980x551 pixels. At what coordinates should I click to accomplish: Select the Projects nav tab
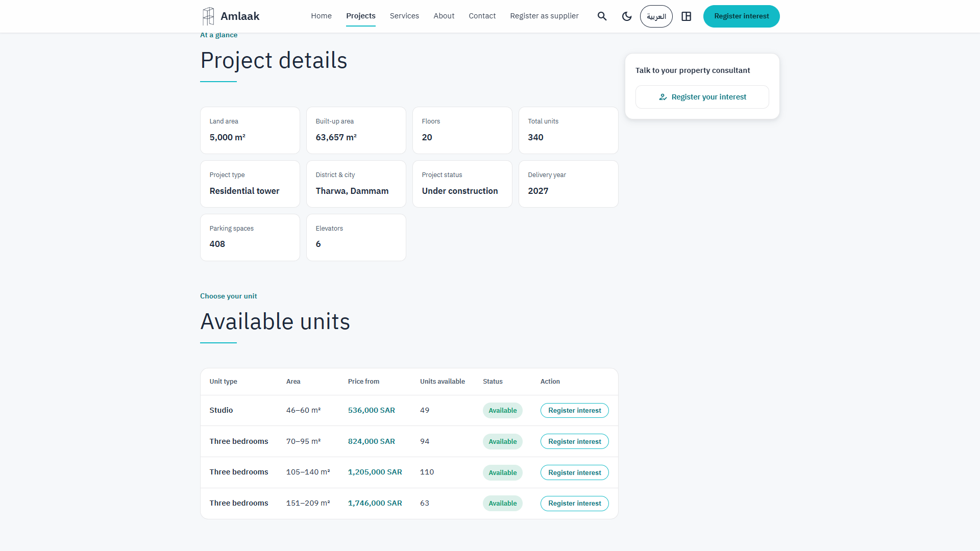coord(361,16)
